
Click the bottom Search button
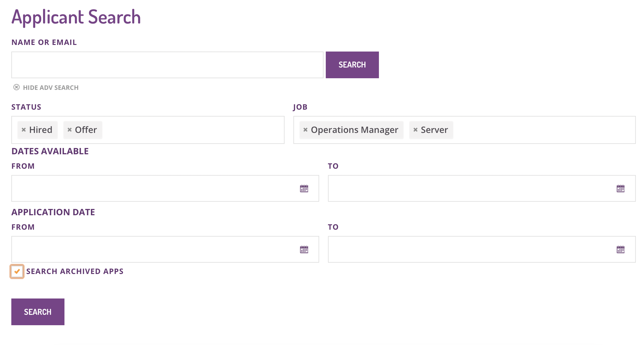pos(38,312)
